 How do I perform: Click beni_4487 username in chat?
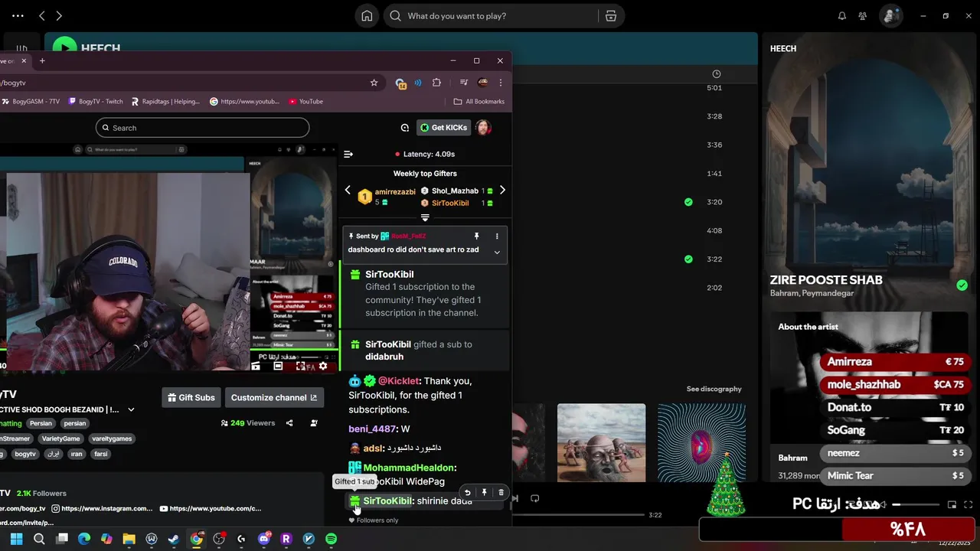pyautogui.click(x=372, y=429)
